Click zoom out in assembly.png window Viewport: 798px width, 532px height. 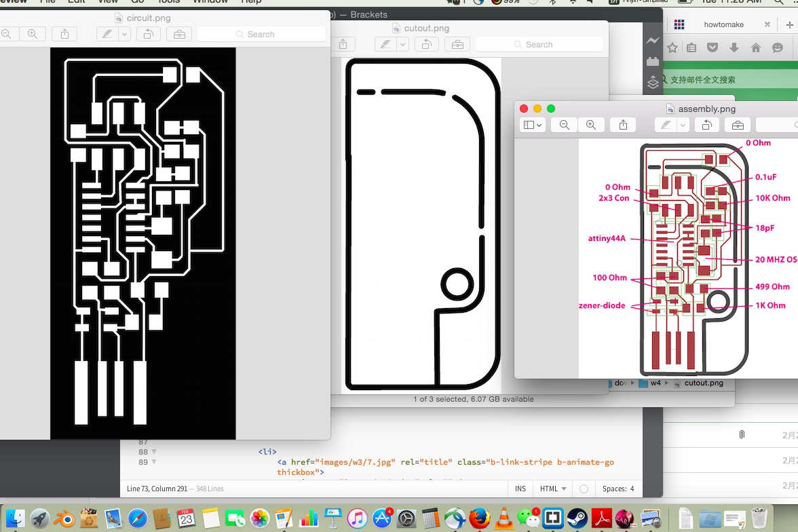pos(565,125)
